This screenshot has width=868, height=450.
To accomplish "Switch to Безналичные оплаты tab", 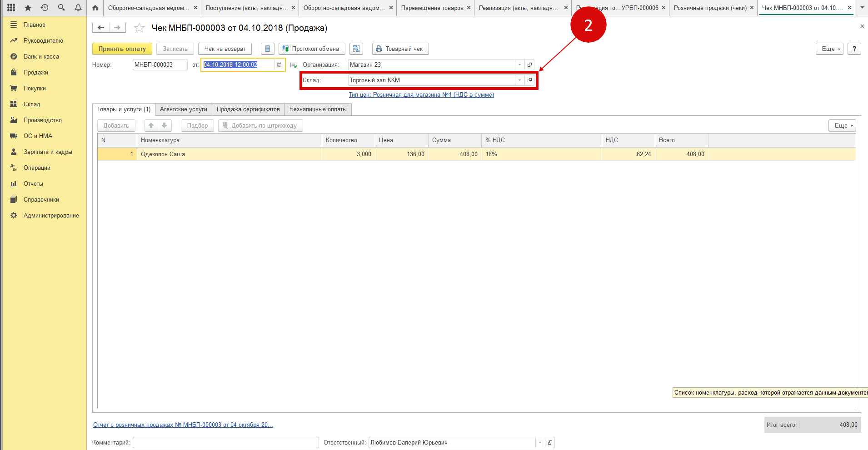I will [x=318, y=109].
